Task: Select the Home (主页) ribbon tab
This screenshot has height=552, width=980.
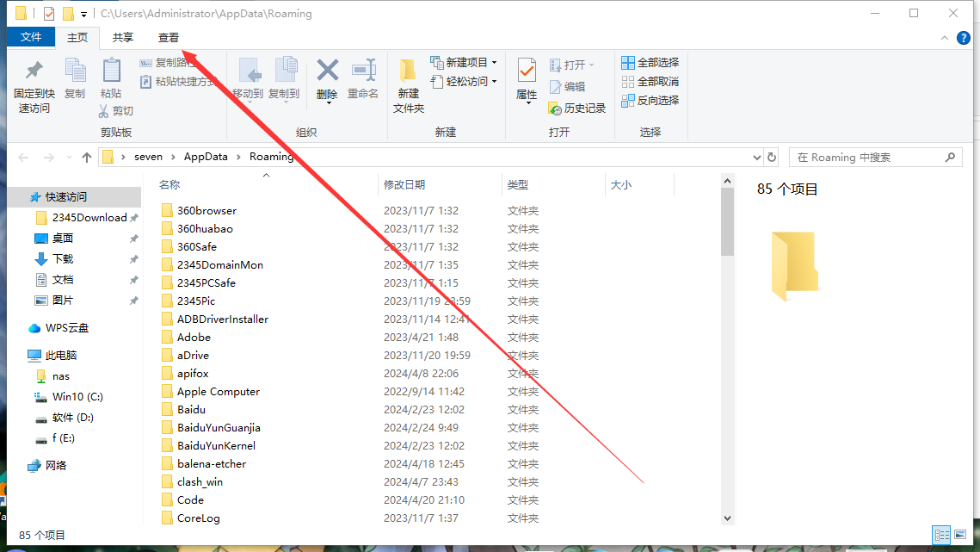Action: 77,38
